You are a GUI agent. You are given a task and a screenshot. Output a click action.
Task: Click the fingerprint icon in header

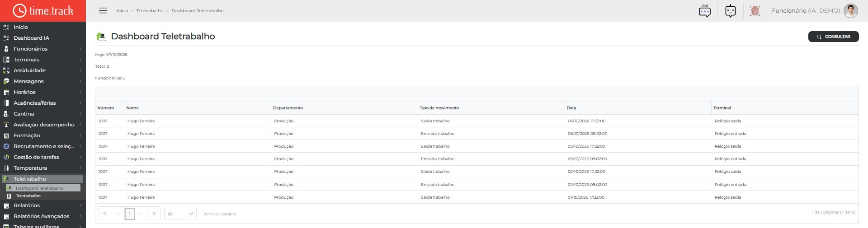(x=755, y=11)
